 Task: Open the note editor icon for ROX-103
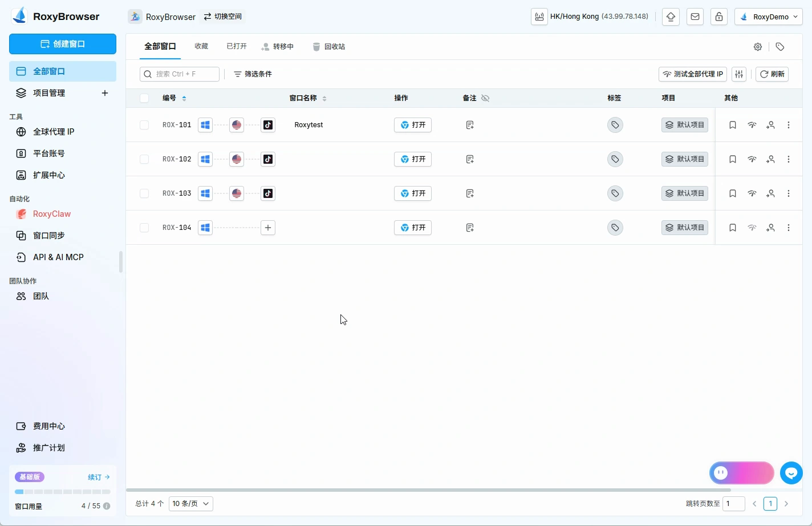pyautogui.click(x=470, y=193)
